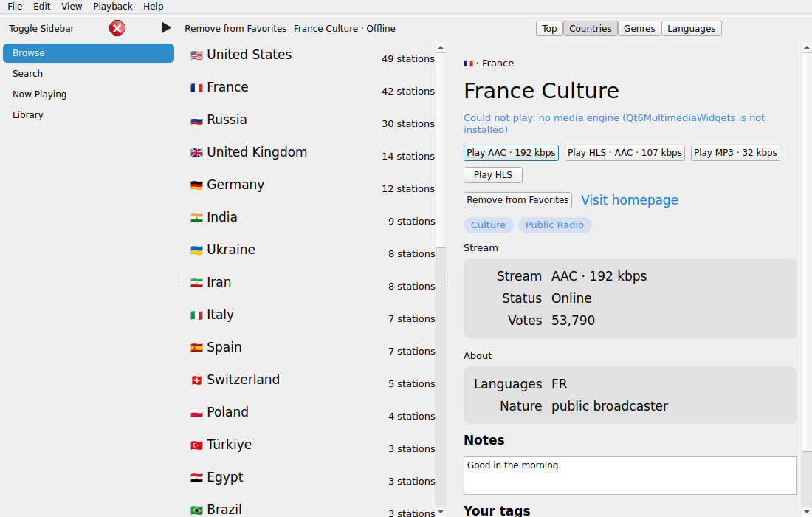The height and width of the screenshot is (517, 812).
Task: Click the country list scrollbar up arrow
Action: pyautogui.click(x=441, y=48)
